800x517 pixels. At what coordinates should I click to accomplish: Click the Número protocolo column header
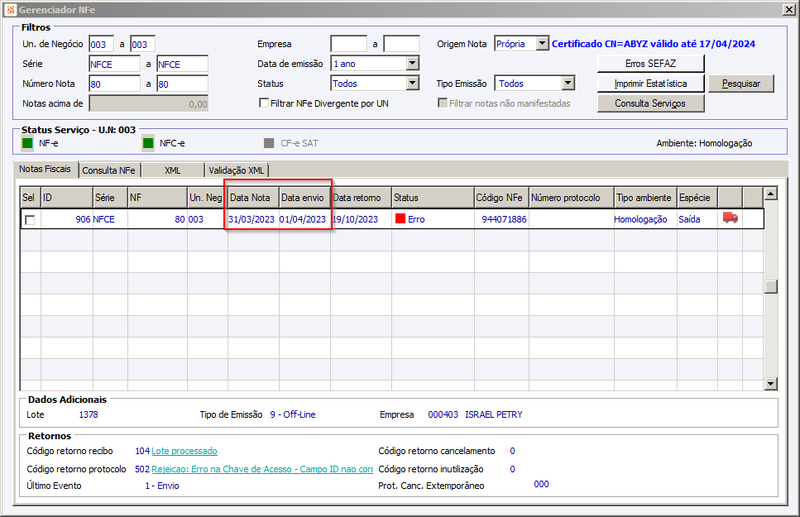pos(571,198)
